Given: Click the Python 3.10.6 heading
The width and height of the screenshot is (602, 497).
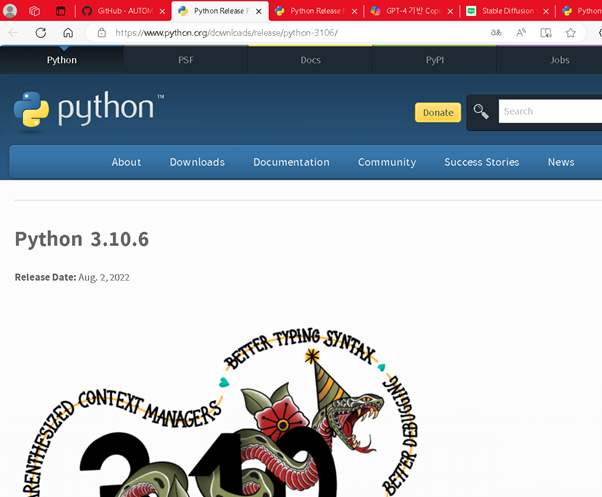Looking at the screenshot, I should tap(82, 239).
